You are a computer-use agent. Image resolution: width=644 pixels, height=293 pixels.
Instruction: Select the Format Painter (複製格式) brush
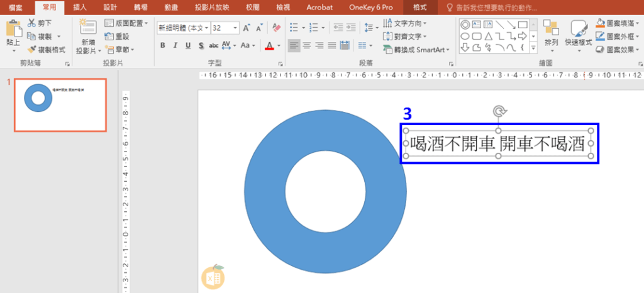coord(31,49)
